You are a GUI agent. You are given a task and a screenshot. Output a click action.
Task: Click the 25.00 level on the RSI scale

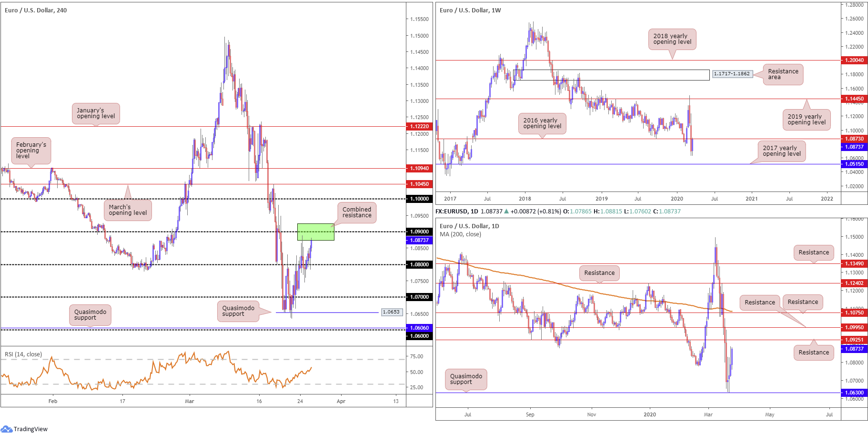[x=416, y=387]
